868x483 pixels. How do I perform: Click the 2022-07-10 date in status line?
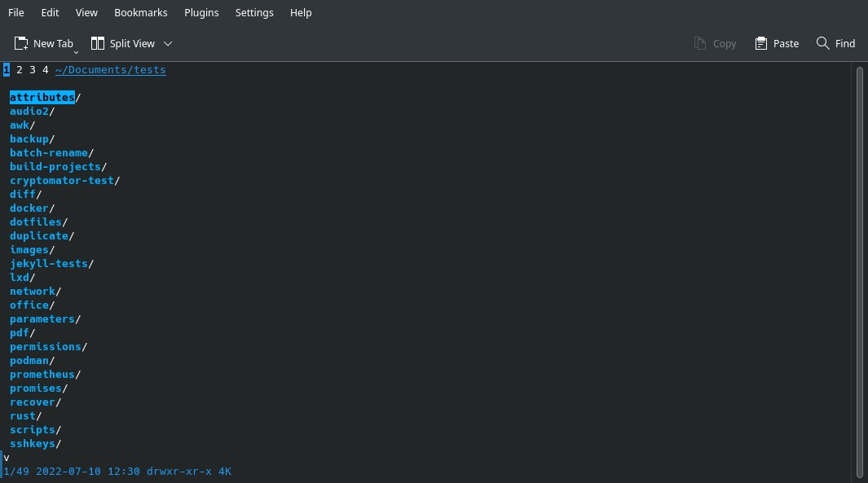(68, 472)
